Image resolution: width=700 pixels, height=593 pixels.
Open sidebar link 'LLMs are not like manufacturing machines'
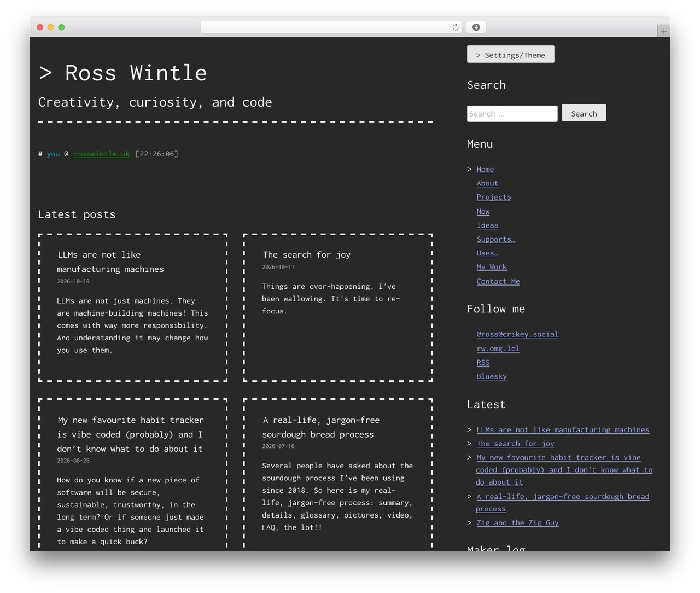click(x=563, y=430)
